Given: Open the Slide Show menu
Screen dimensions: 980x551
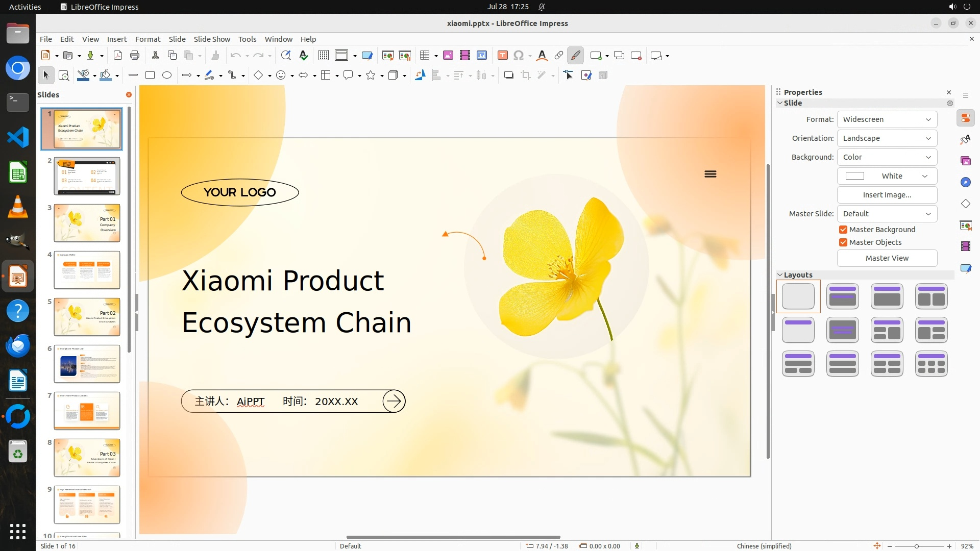Looking at the screenshot, I should 212,39.
